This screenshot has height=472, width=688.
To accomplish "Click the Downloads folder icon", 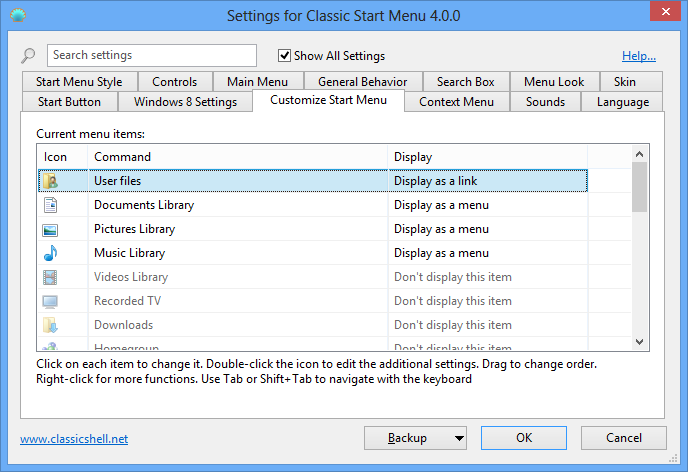I will tap(50, 325).
